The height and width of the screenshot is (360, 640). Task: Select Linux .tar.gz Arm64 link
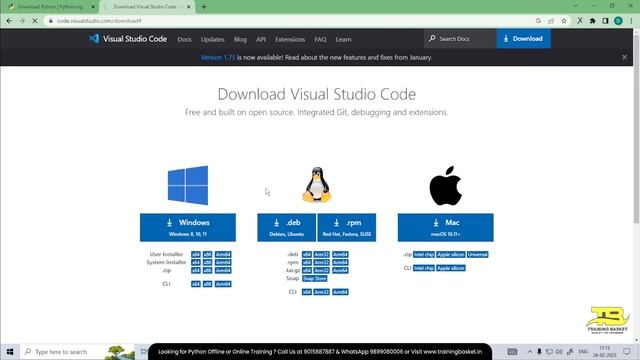[340, 270]
